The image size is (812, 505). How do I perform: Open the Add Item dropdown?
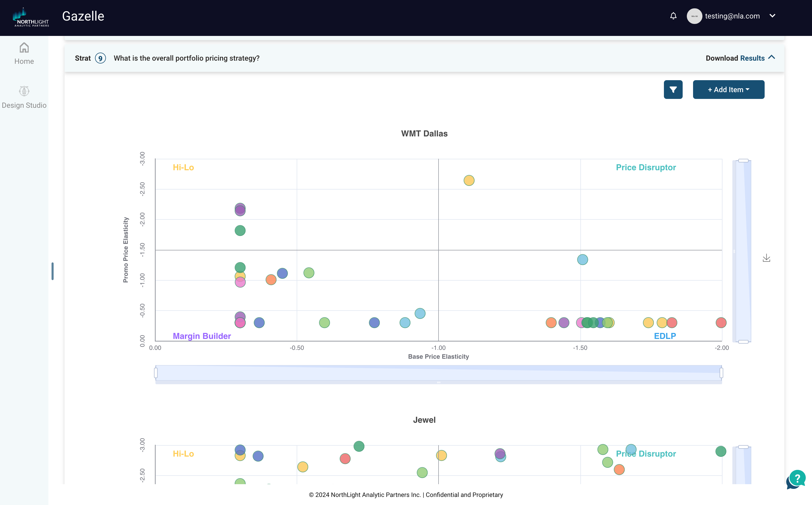click(x=728, y=90)
